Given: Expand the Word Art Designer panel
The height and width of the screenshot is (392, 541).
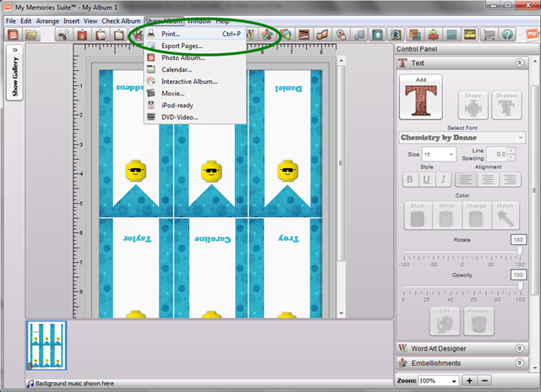Looking at the screenshot, I should point(521,347).
